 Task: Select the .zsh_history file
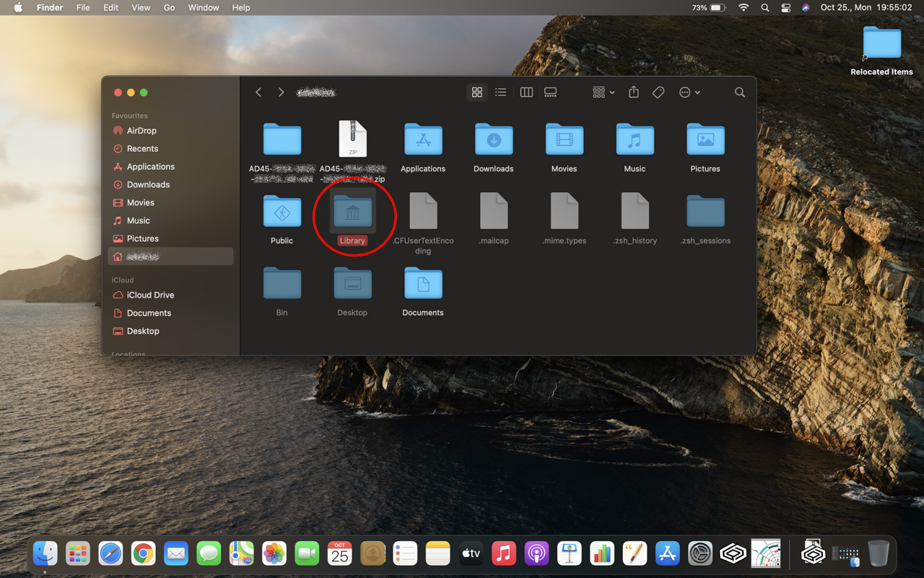pos(635,211)
